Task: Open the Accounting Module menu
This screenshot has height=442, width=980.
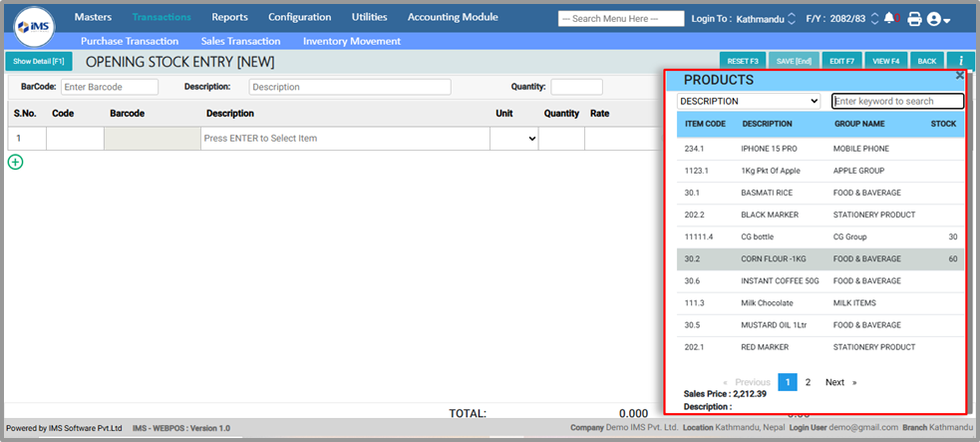Action: point(467,17)
